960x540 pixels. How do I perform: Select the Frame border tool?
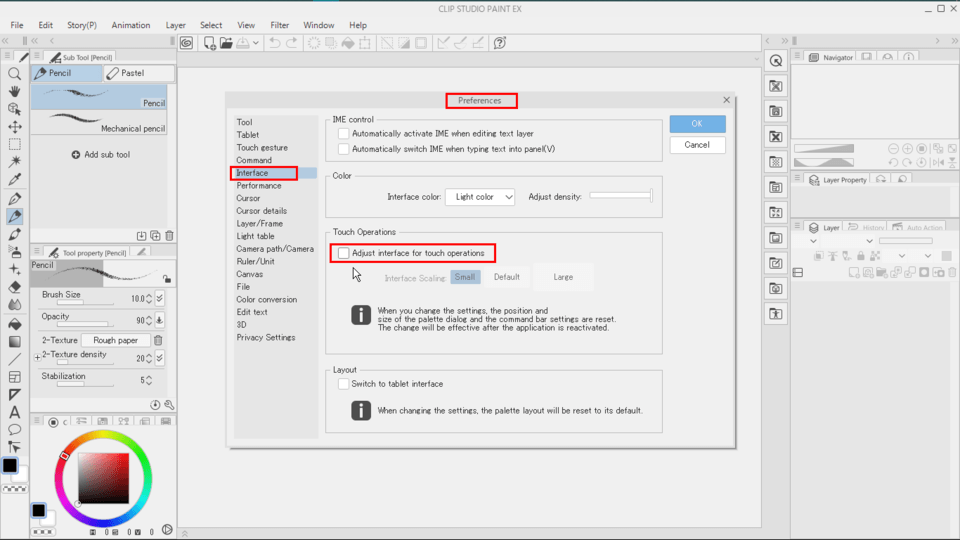[14, 377]
